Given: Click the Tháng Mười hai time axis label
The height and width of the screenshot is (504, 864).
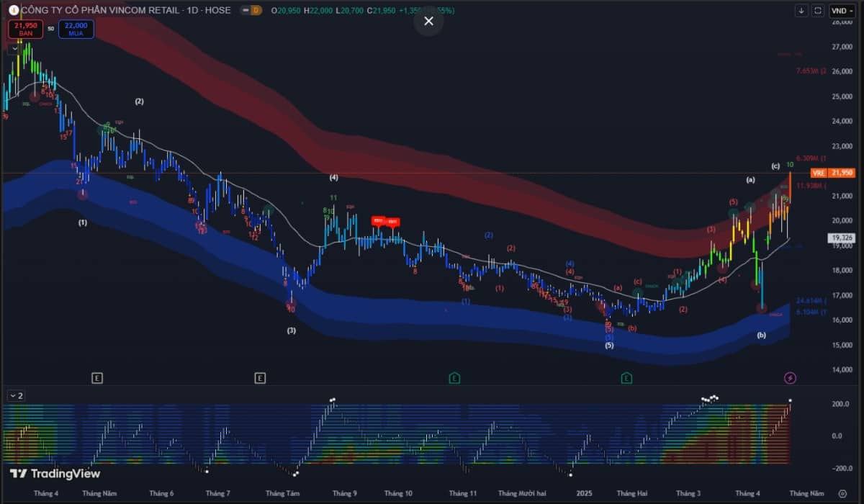Looking at the screenshot, I should click(522, 493).
